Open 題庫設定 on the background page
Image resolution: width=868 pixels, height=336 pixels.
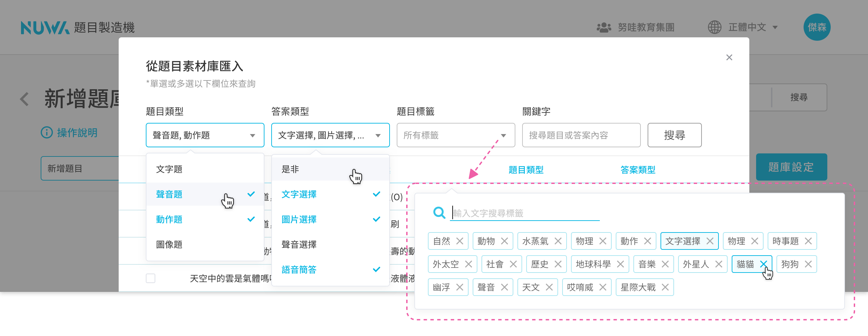pos(791,167)
